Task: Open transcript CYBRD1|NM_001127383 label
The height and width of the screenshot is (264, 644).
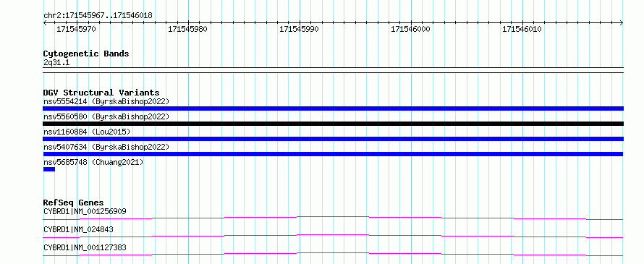Action: click(85, 248)
